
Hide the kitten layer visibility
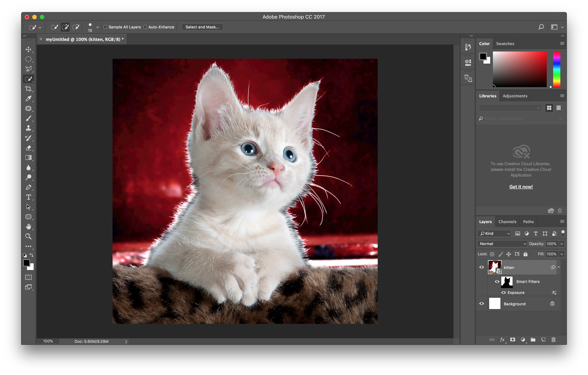point(481,267)
